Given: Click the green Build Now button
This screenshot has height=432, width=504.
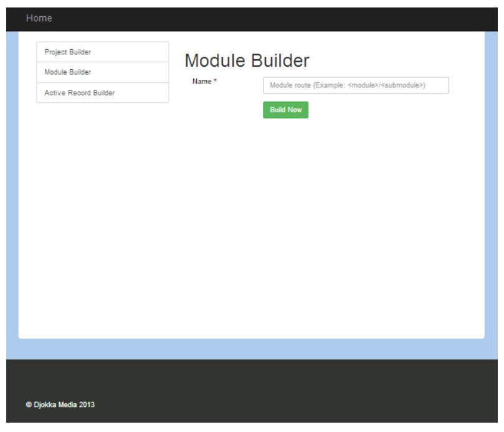Looking at the screenshot, I should tap(285, 110).
